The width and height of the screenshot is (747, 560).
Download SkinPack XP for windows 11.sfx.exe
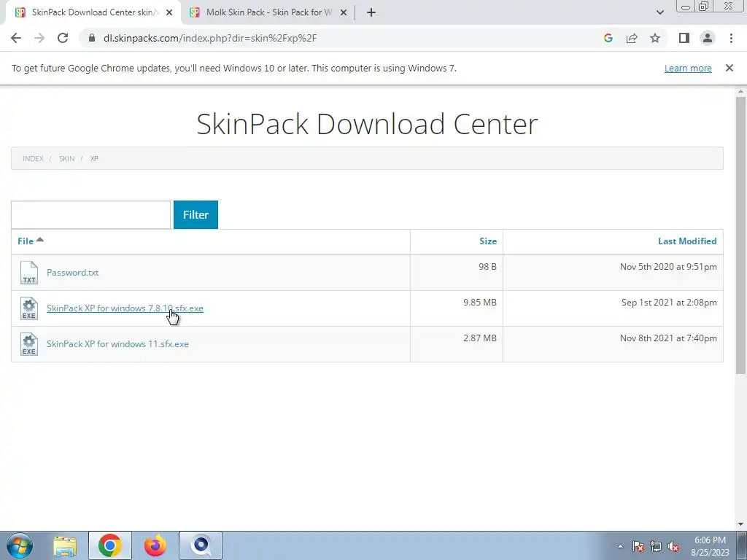coord(117,344)
